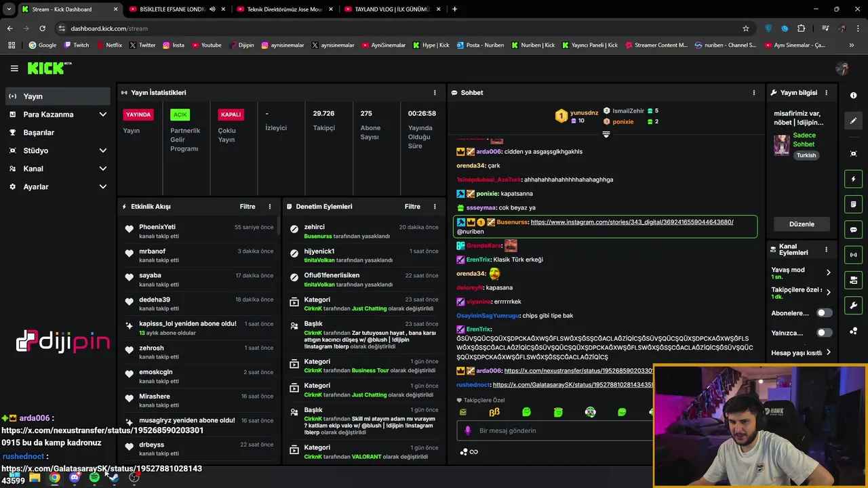Open Kanal Eylemleri three-dot options
Viewport: 868px width, 488px height.
click(x=826, y=249)
